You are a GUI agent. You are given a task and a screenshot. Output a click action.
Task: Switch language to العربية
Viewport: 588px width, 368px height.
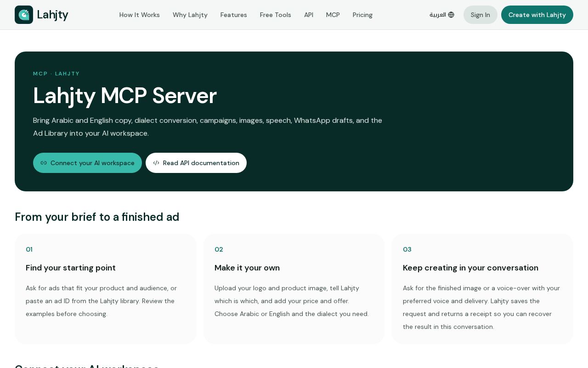(x=442, y=15)
